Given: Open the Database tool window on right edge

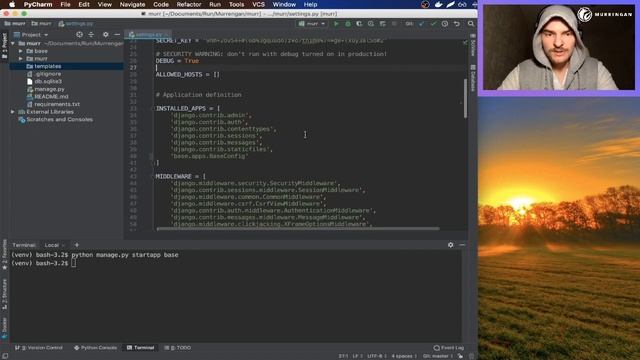Looking at the screenshot, I should (x=473, y=78).
